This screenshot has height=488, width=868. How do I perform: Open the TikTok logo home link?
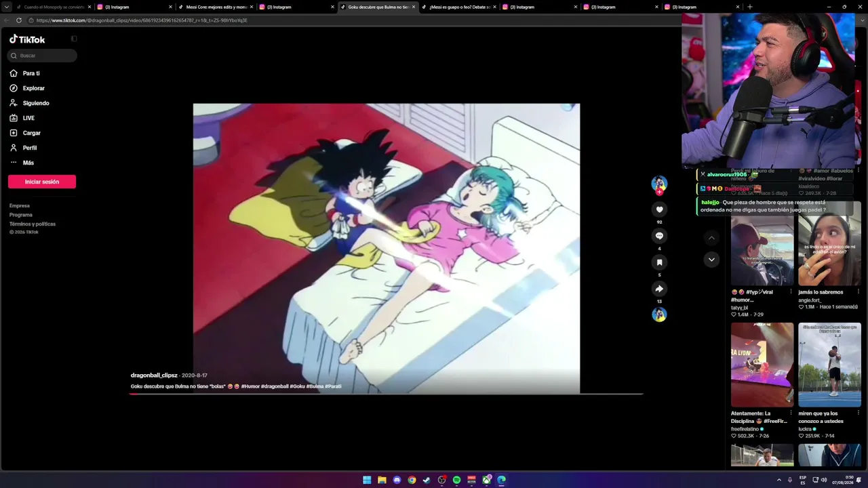(27, 39)
